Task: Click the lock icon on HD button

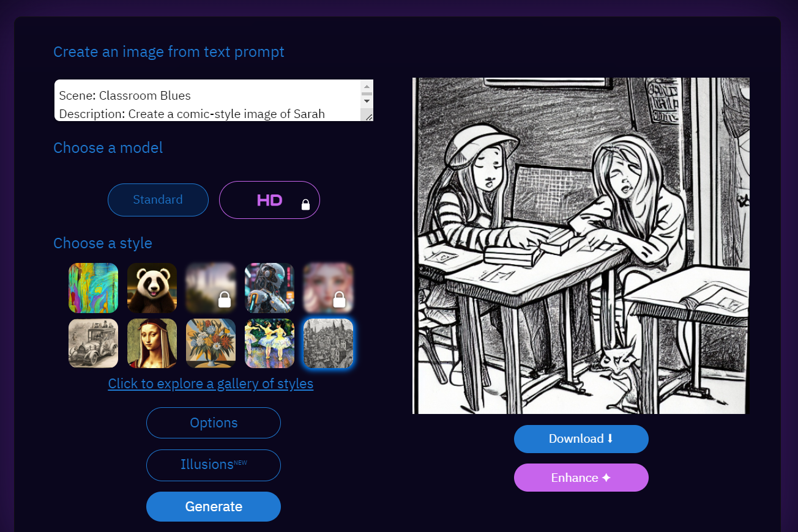Action: point(305,205)
